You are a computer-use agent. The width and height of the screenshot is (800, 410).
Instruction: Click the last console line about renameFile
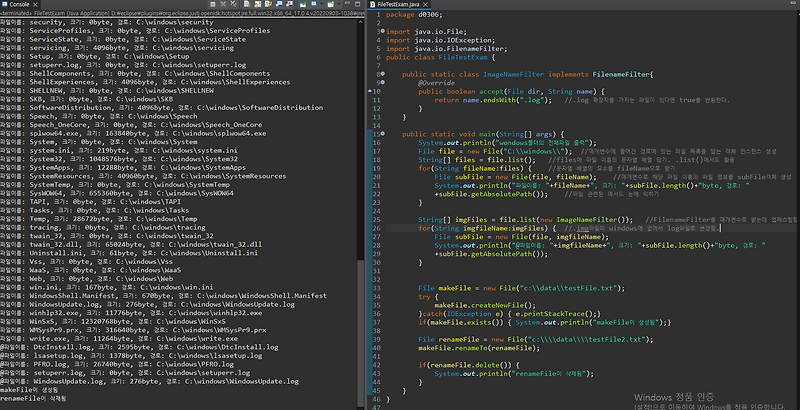[x=40, y=400]
